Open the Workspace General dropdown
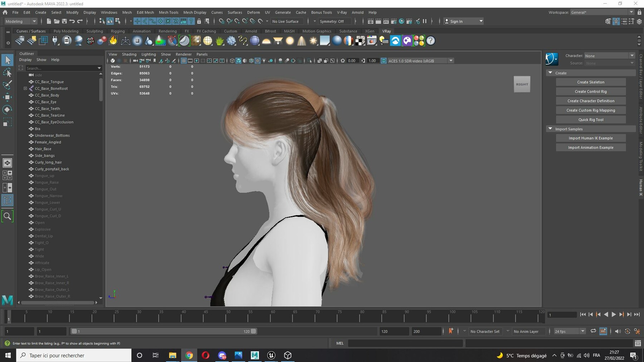This screenshot has height=362, width=644. click(602, 12)
